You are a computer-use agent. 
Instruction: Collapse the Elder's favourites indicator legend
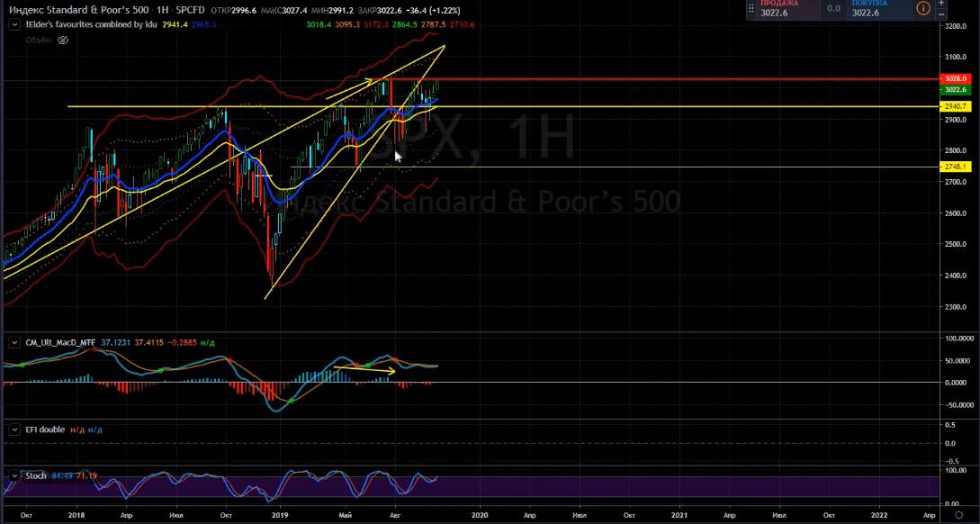[14, 25]
